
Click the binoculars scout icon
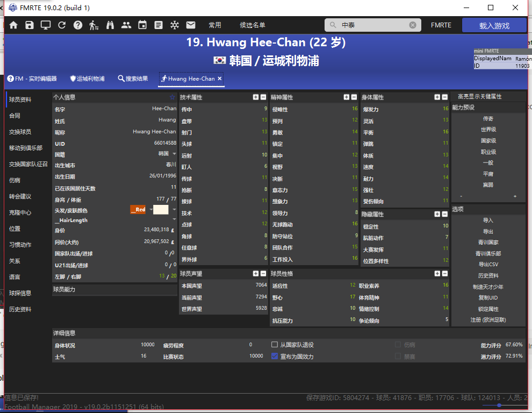(110, 25)
